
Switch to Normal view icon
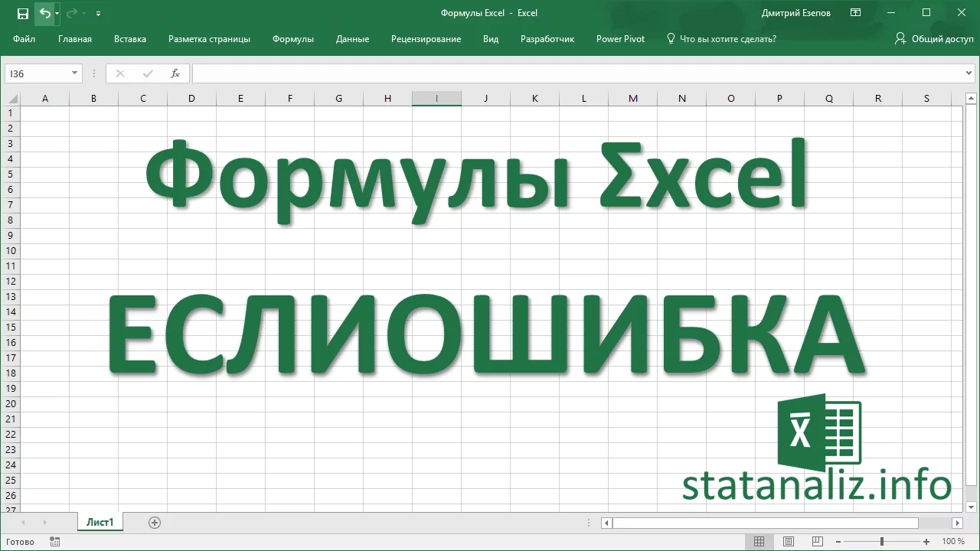click(x=759, y=542)
